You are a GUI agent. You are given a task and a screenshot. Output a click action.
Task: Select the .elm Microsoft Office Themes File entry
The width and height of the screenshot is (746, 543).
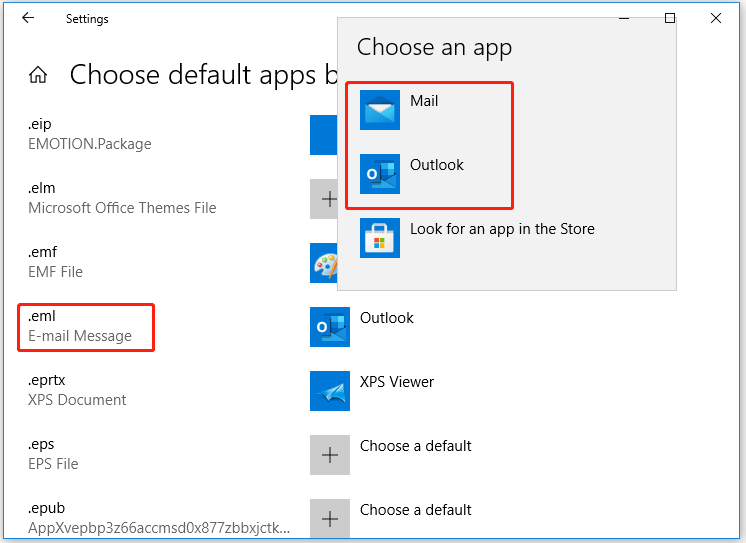tap(122, 198)
